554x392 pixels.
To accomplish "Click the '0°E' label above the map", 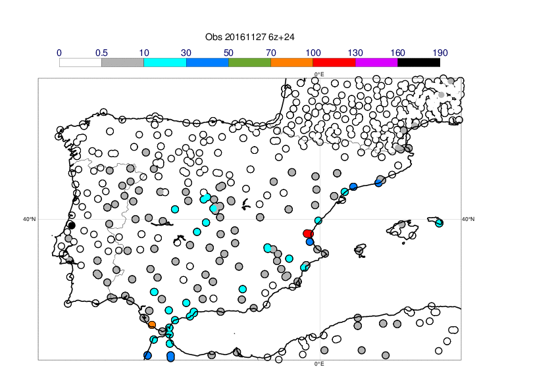I will pos(319,74).
